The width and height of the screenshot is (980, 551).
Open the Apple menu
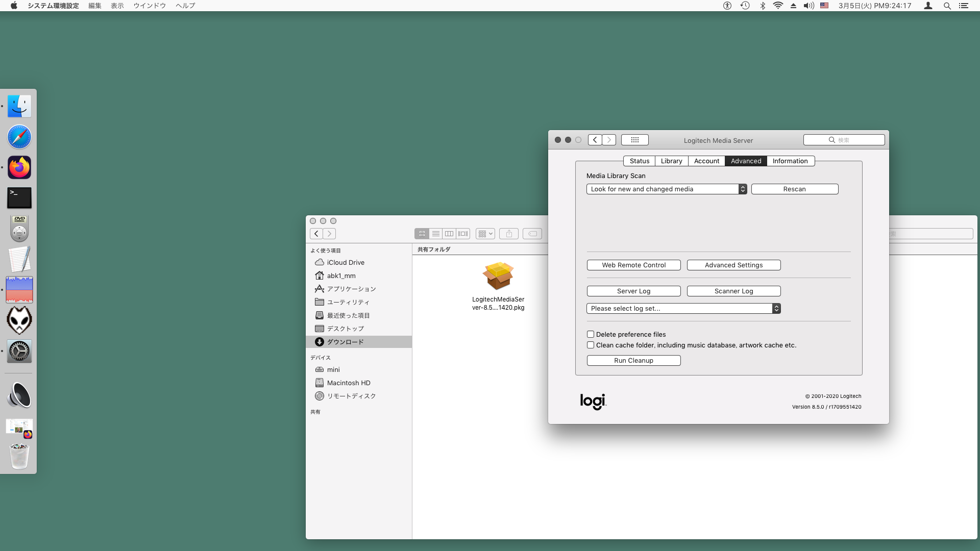tap(14, 6)
